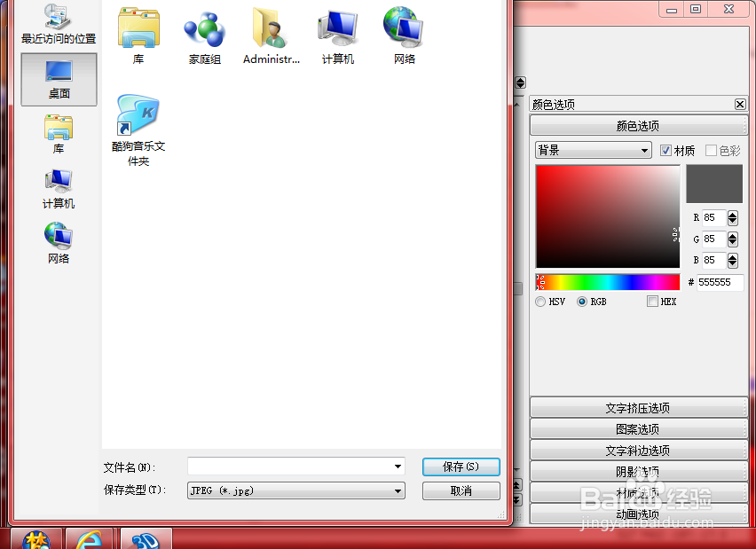
Task: Open the save type (保存类型) JPEG dropdown
Action: coord(296,490)
